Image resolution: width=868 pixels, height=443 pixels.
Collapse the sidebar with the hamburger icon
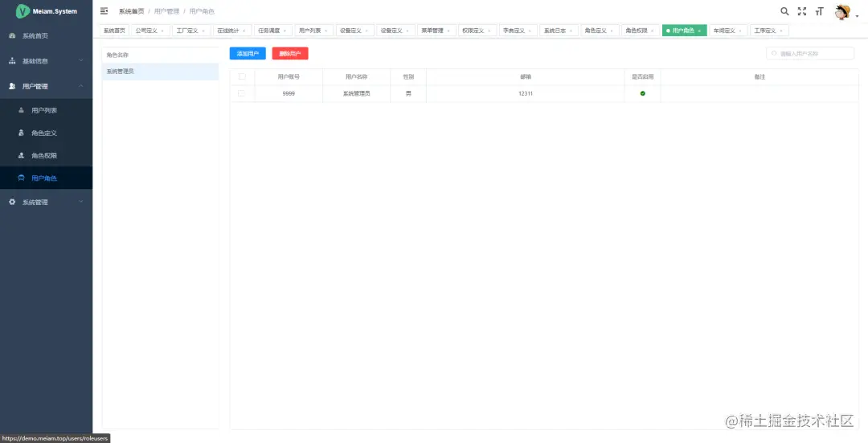point(104,11)
